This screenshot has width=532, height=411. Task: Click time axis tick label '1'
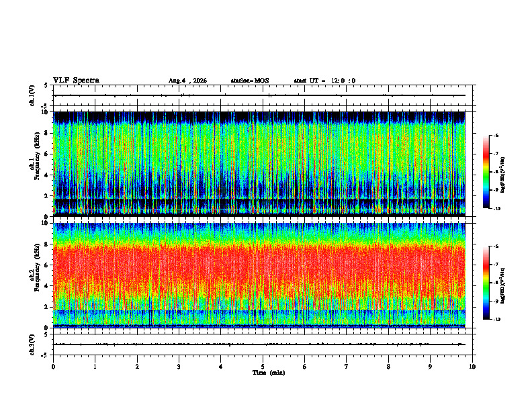click(x=95, y=367)
